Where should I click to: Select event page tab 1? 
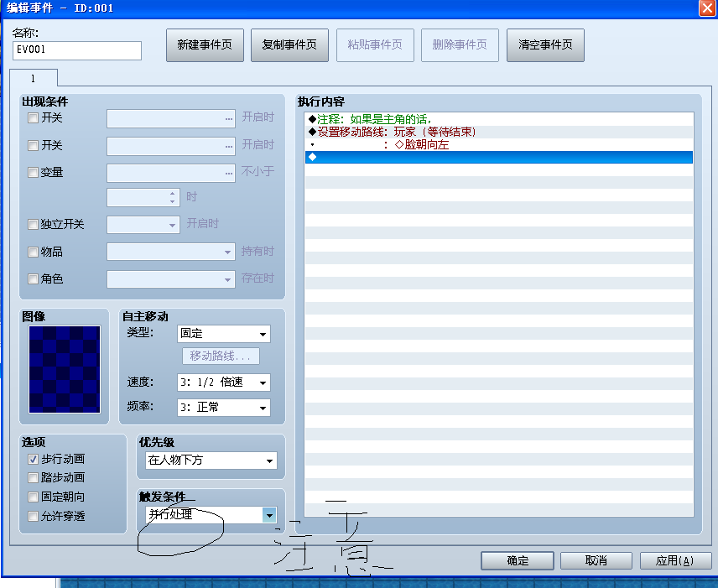click(34, 78)
